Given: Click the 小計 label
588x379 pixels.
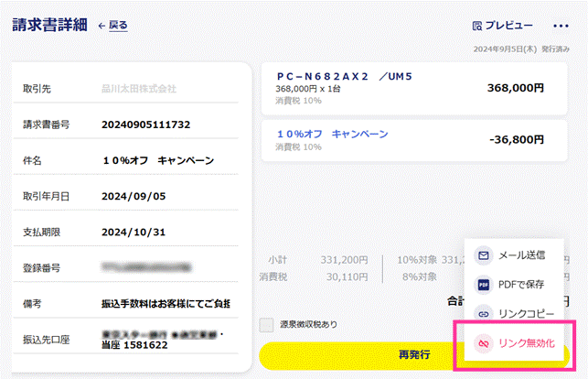Looking at the screenshot, I should (277, 260).
